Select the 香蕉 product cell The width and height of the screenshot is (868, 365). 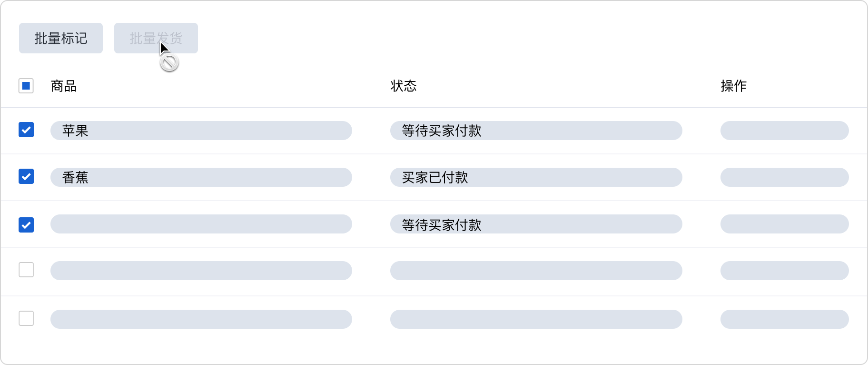click(201, 177)
